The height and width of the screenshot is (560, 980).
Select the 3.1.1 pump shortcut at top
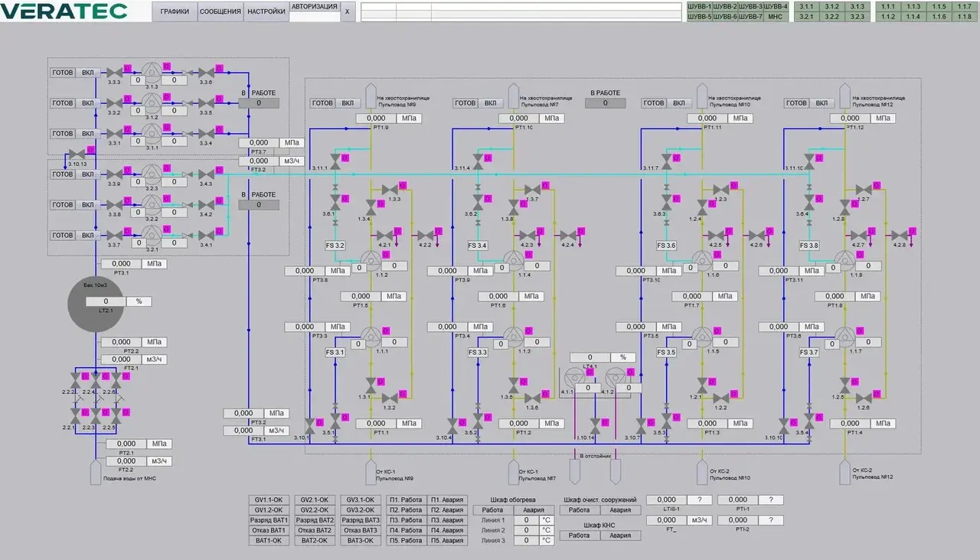click(806, 6)
